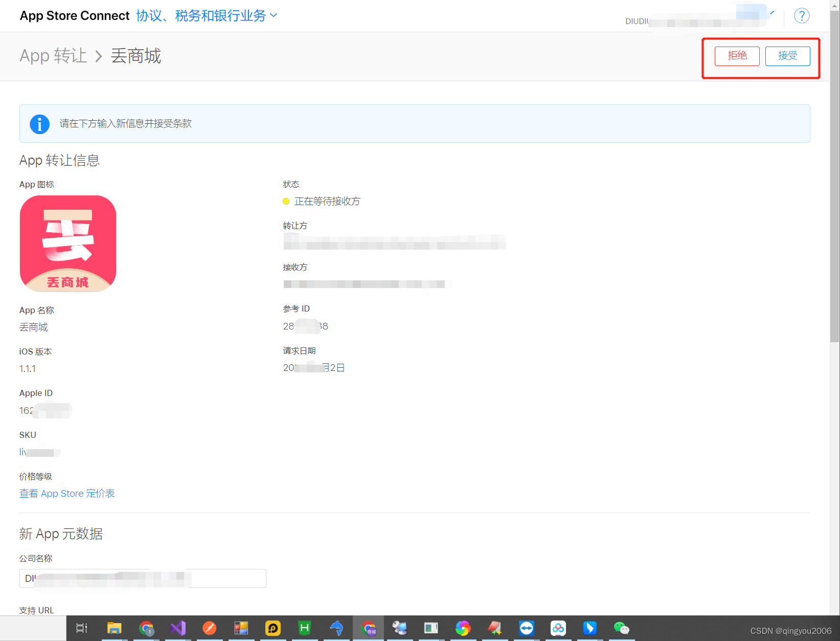Click the 正在等待接收方 status text
This screenshot has width=840, height=641.
tap(327, 202)
